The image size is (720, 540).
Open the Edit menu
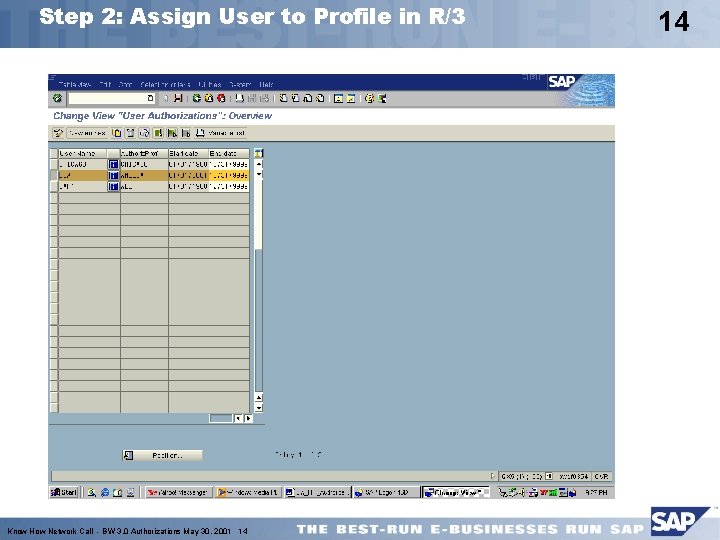(105, 84)
